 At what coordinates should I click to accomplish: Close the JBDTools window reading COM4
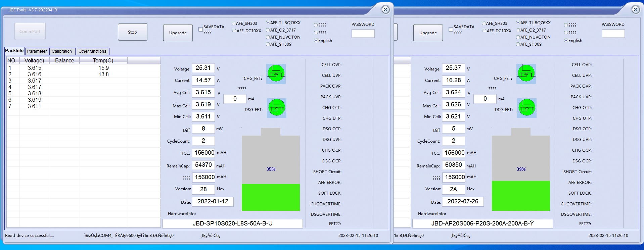pyautogui.click(x=385, y=10)
